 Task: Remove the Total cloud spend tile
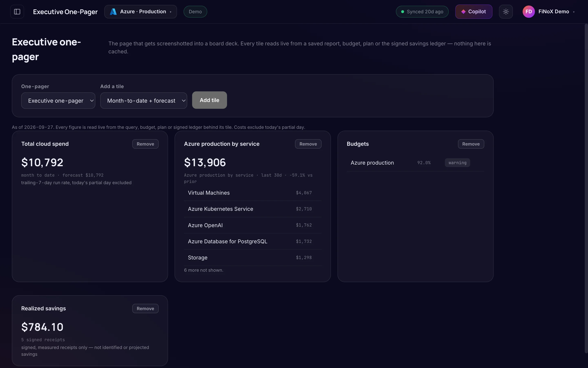pos(145,144)
